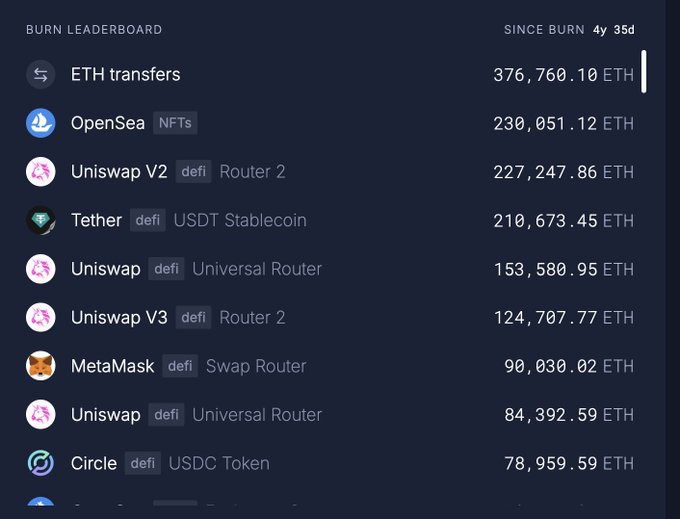Open the MetaMask Swap Router label
This screenshot has width=680, height=519.
[256, 366]
